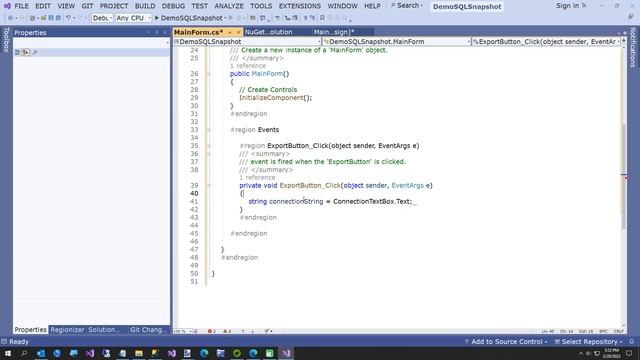The height and width of the screenshot is (360, 640).
Task: Click the Save toolbar icon
Action: (51, 18)
